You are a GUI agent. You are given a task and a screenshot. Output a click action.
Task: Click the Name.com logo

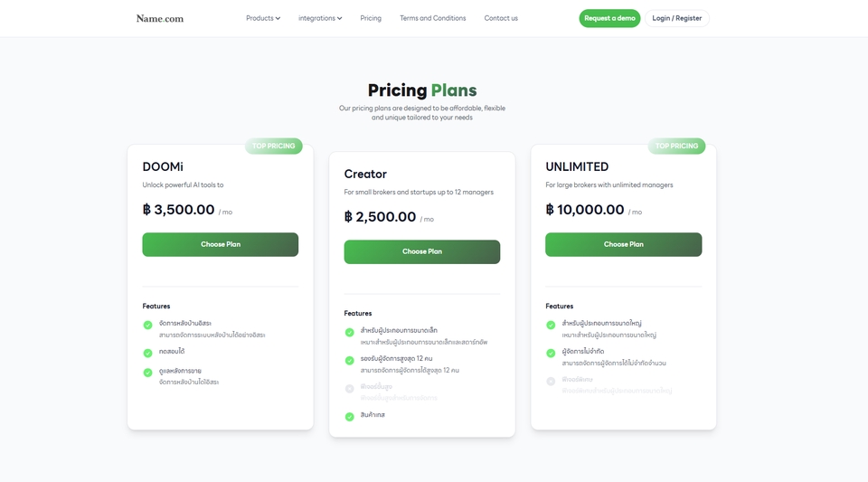(160, 18)
